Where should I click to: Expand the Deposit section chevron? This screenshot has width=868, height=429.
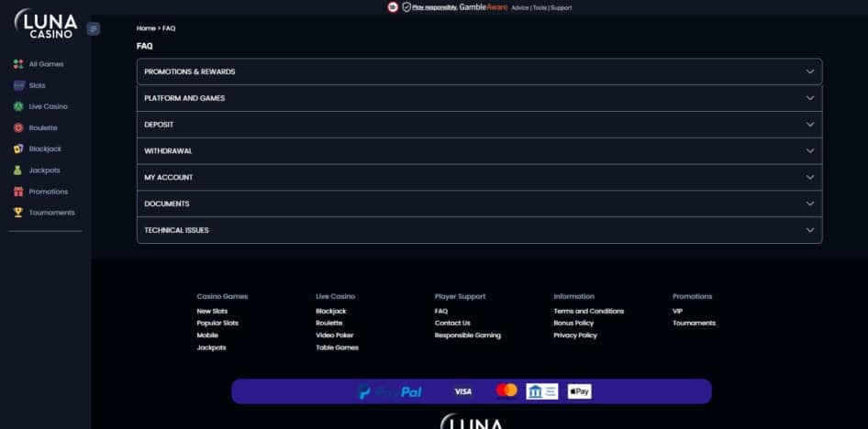click(x=810, y=125)
